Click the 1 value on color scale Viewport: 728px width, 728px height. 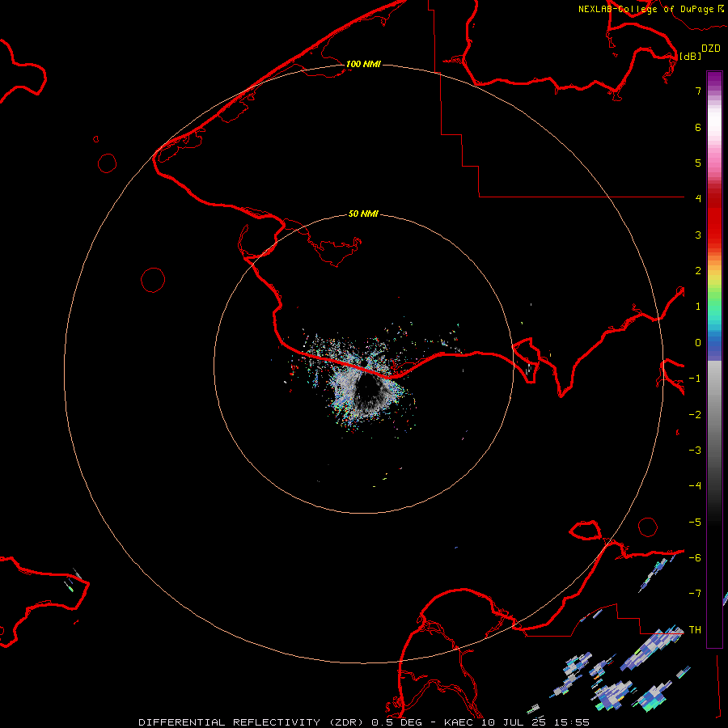coord(698,307)
